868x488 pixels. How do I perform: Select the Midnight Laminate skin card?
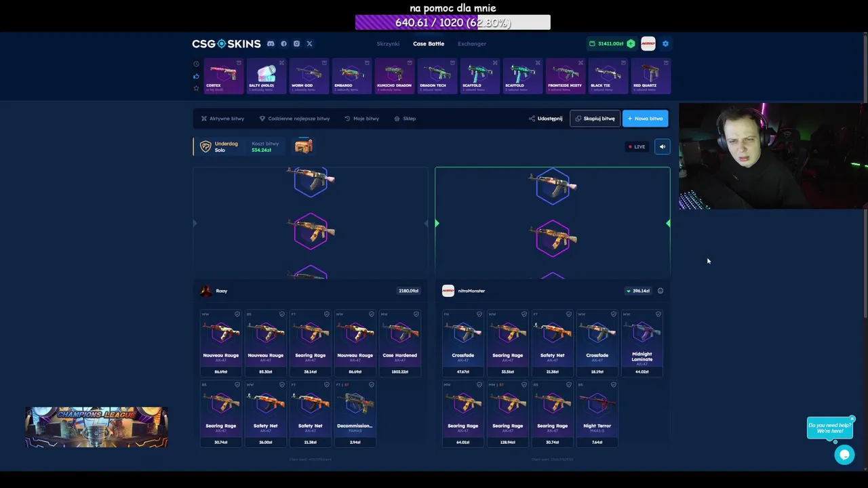642,343
